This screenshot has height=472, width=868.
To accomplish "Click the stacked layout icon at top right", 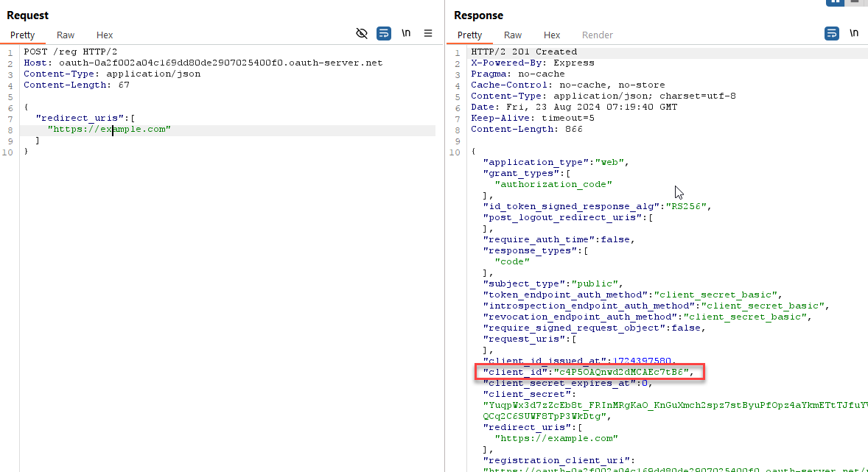I will [855, 2].
